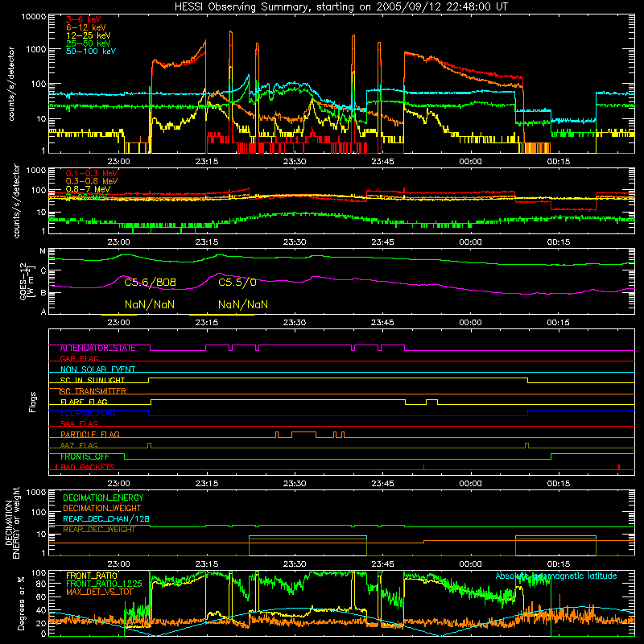644x644 pixels.
Task: Select the ATTENUATOR_STATE flag label
Action: pyautogui.click(x=97, y=349)
